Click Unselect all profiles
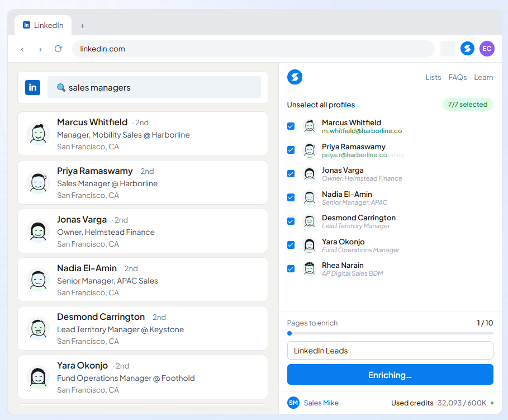 pos(321,105)
